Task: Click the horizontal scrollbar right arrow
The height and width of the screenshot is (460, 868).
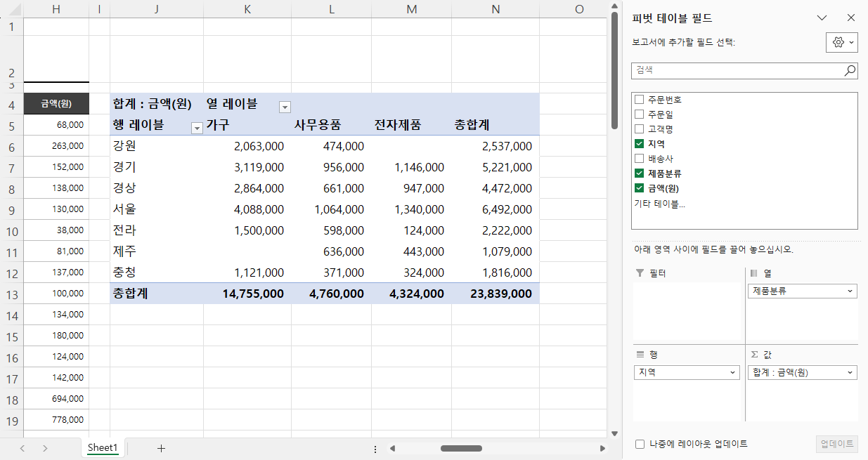Action: pos(602,448)
